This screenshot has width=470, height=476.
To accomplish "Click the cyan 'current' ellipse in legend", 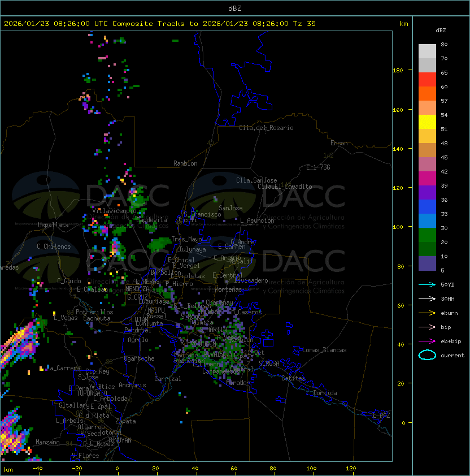I will 427,355.
